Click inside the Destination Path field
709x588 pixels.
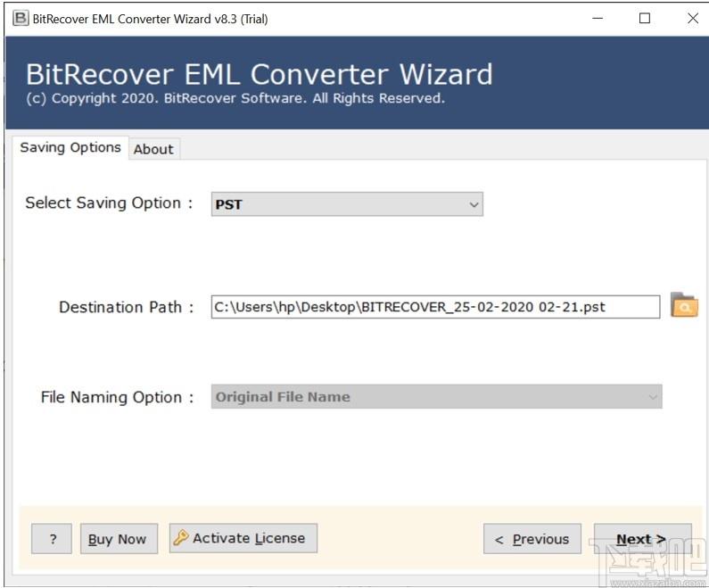point(435,307)
